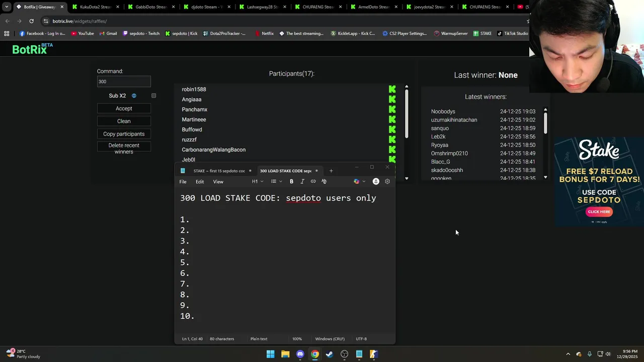This screenshot has width=644, height=362.
Task: Click the BotRix logo
Action: click(32, 49)
